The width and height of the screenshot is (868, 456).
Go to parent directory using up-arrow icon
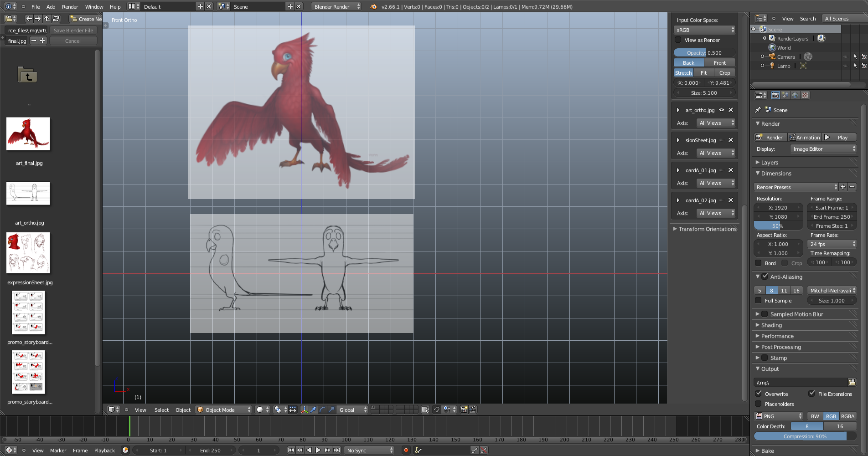47,19
